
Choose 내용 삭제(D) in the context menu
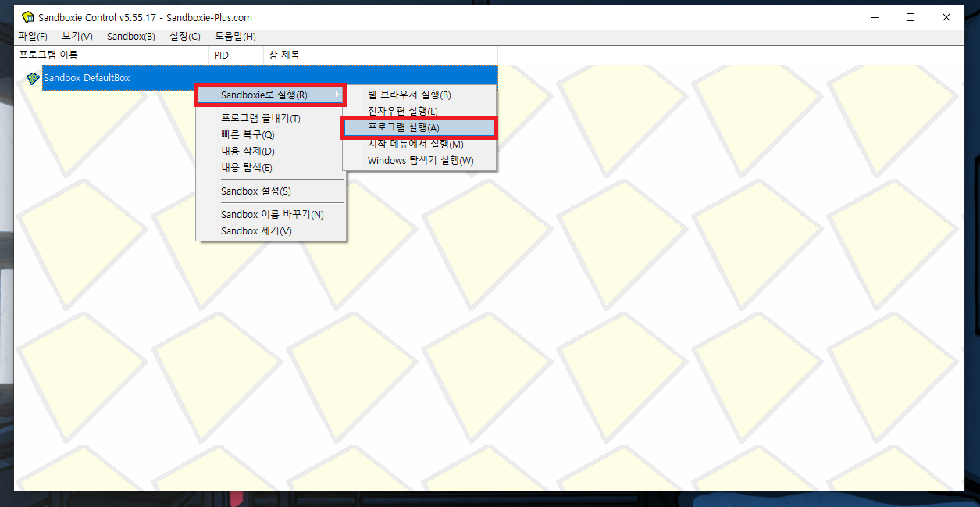coord(270,152)
